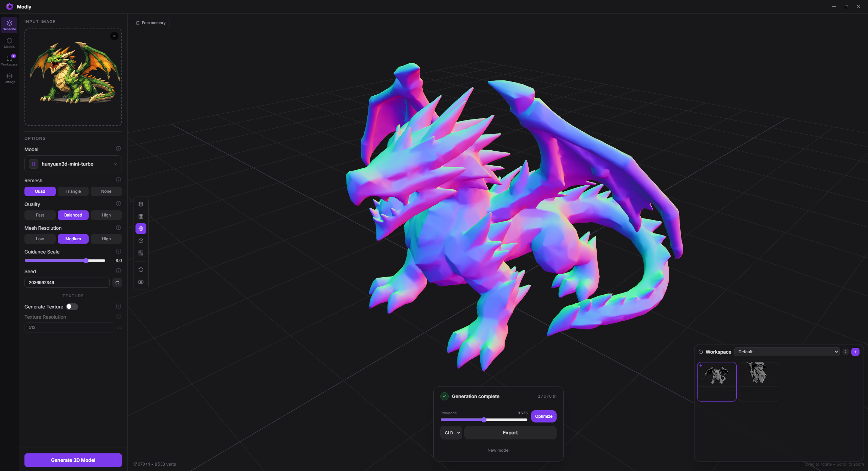This screenshot has height=471, width=868.
Task: Take a screenshot with camera icon
Action: [141, 282]
